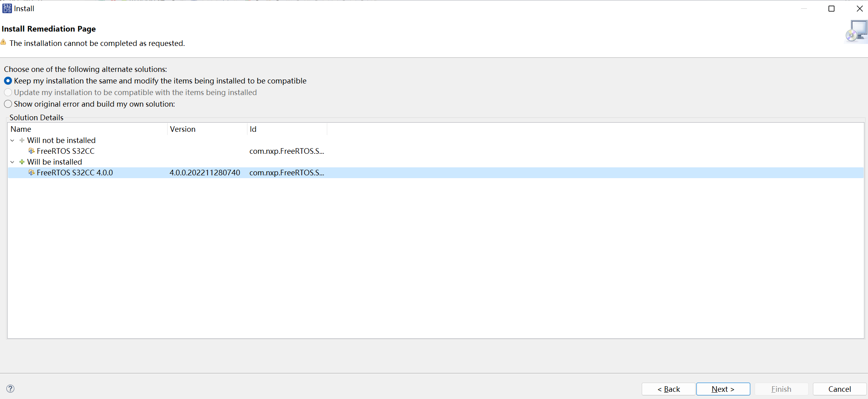Click the gray plus icon beside Will not be installed
The image size is (868, 399).
pyautogui.click(x=22, y=140)
